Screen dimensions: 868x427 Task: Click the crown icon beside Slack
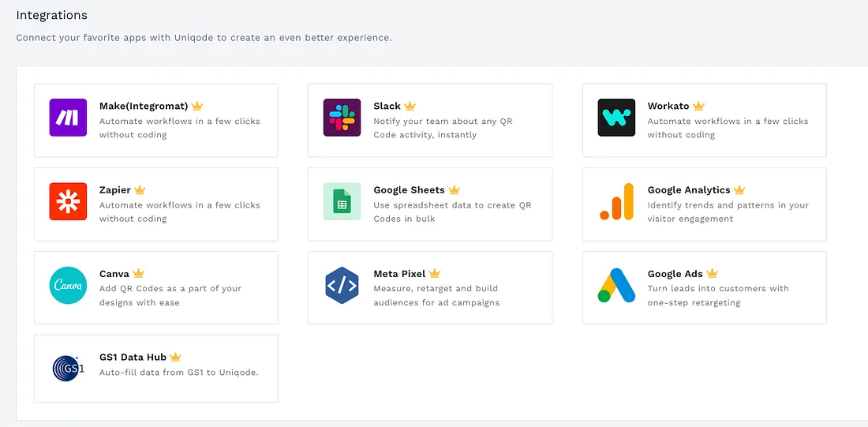pos(410,106)
